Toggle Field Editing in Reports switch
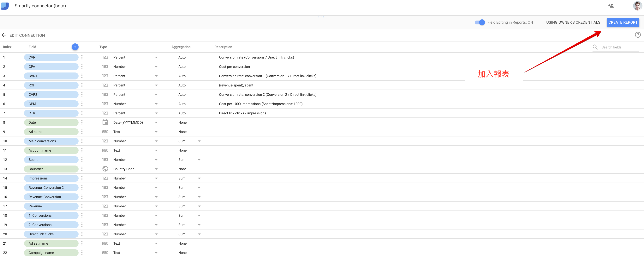The width and height of the screenshot is (644, 276). (x=480, y=22)
